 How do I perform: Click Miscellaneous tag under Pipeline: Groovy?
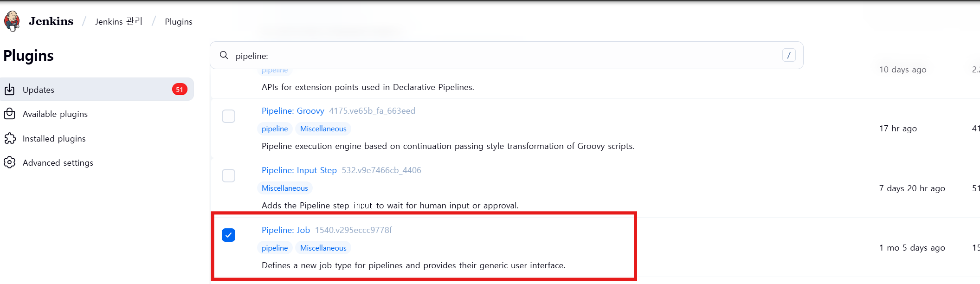[x=323, y=129]
